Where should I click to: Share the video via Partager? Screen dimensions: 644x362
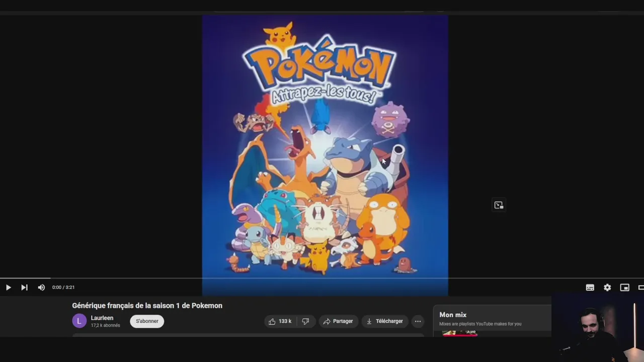(x=338, y=321)
